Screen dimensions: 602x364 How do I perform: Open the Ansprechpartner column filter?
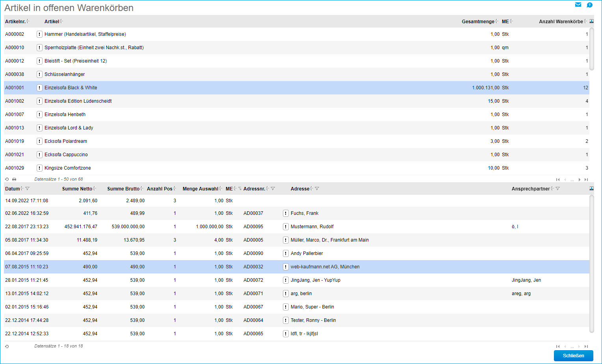[x=557, y=189]
